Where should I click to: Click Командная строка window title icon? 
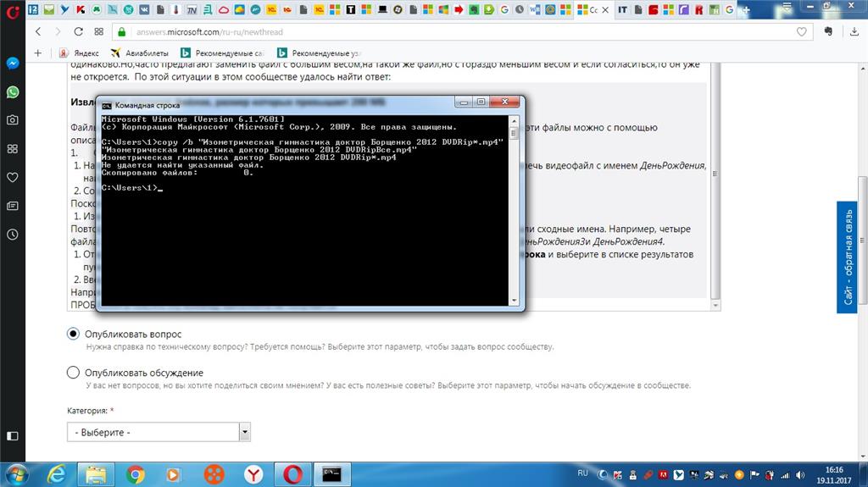[107, 105]
